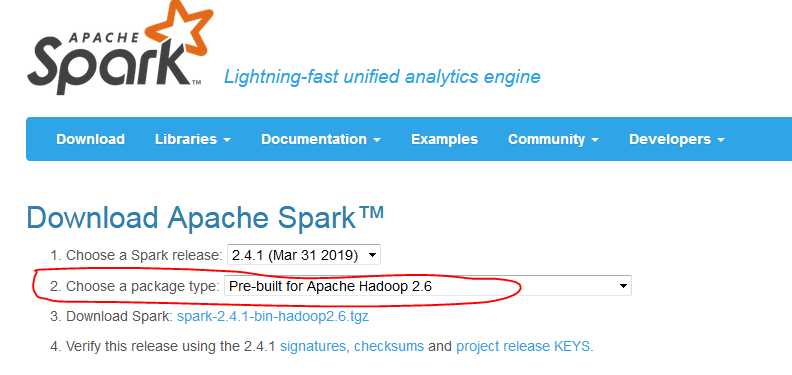The image size is (792, 375).
Task: Click the caret arrow next to Community
Action: tap(595, 140)
